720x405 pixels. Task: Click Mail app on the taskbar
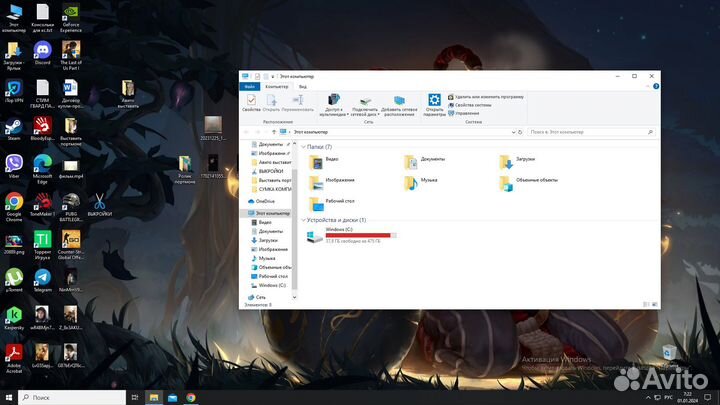tap(173, 398)
